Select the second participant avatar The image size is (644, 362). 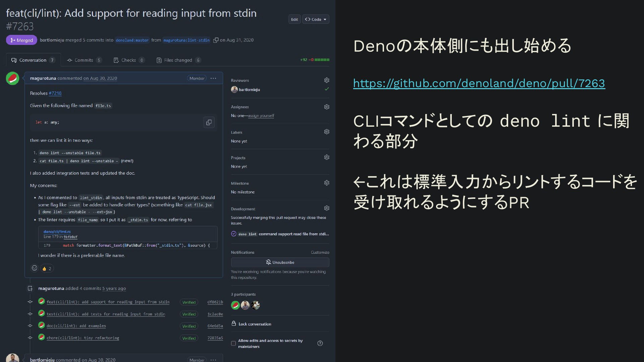tap(245, 305)
